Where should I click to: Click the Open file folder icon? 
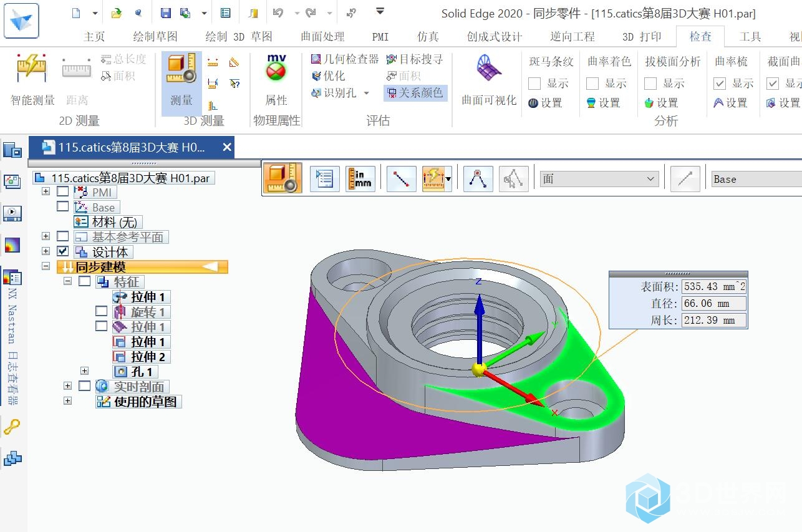click(117, 12)
